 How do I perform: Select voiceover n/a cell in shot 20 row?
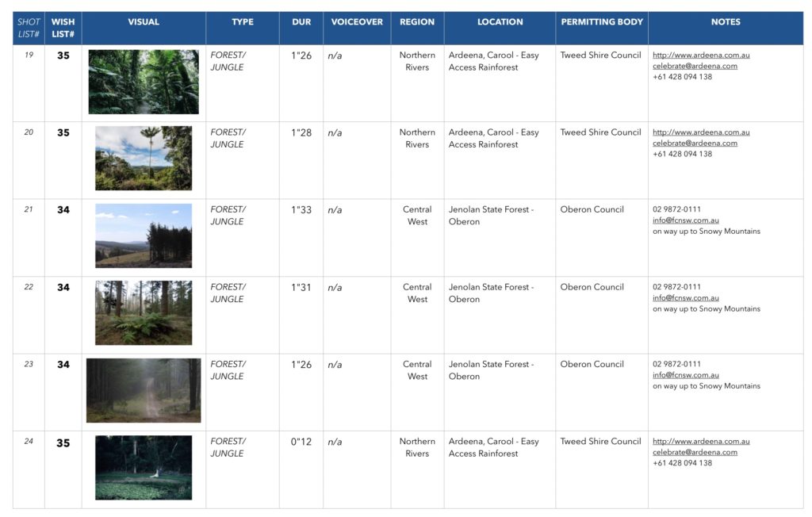[357, 161]
